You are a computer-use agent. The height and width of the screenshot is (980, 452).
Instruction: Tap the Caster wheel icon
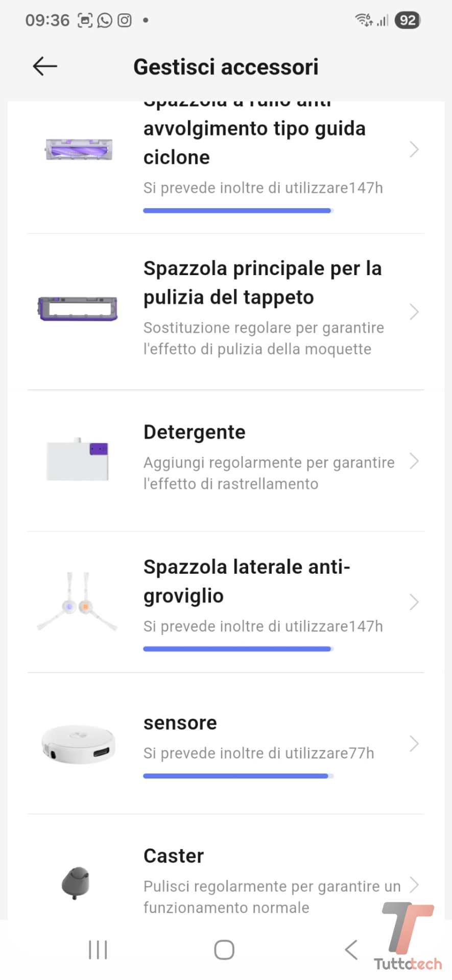76,883
